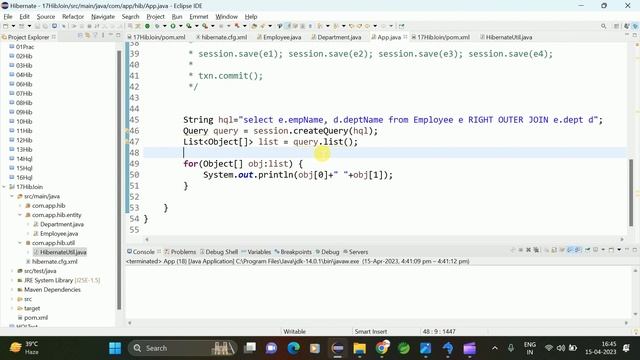The width and height of the screenshot is (640, 360).
Task: Open the Project menu
Action: (155, 17)
